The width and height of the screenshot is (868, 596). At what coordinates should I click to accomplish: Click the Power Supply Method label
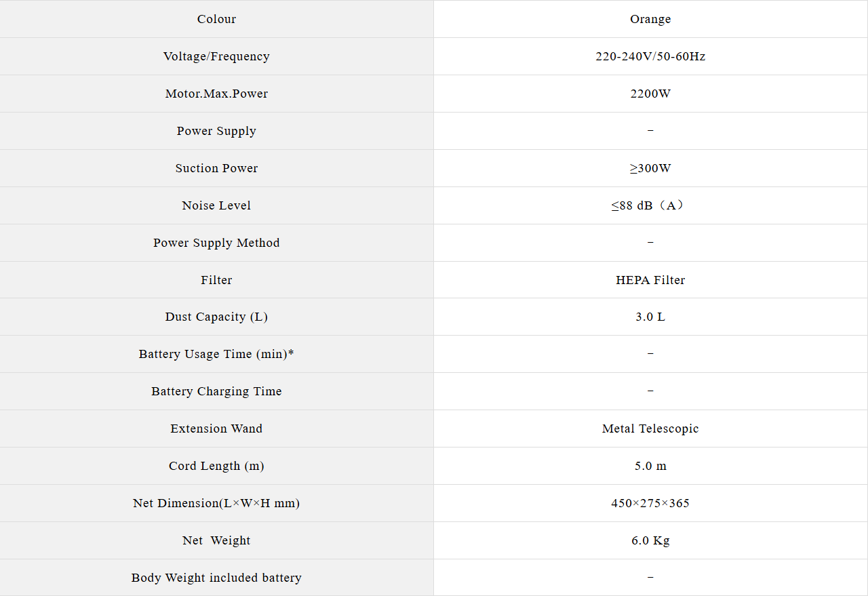click(x=216, y=243)
